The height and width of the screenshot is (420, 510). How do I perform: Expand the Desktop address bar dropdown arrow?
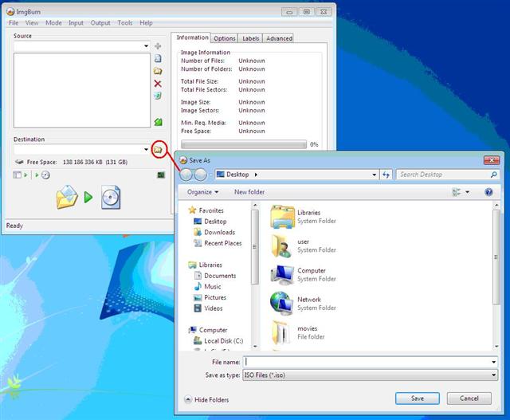pos(375,175)
